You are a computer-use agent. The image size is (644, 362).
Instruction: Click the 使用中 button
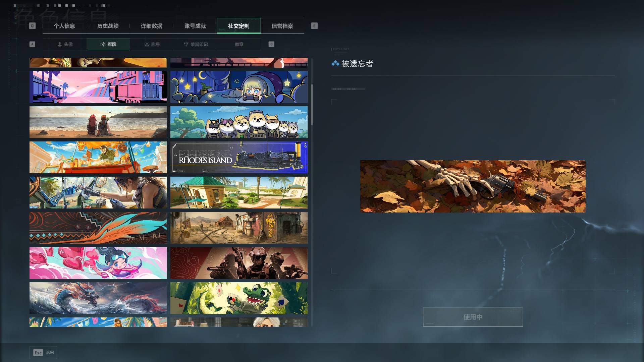click(x=473, y=317)
